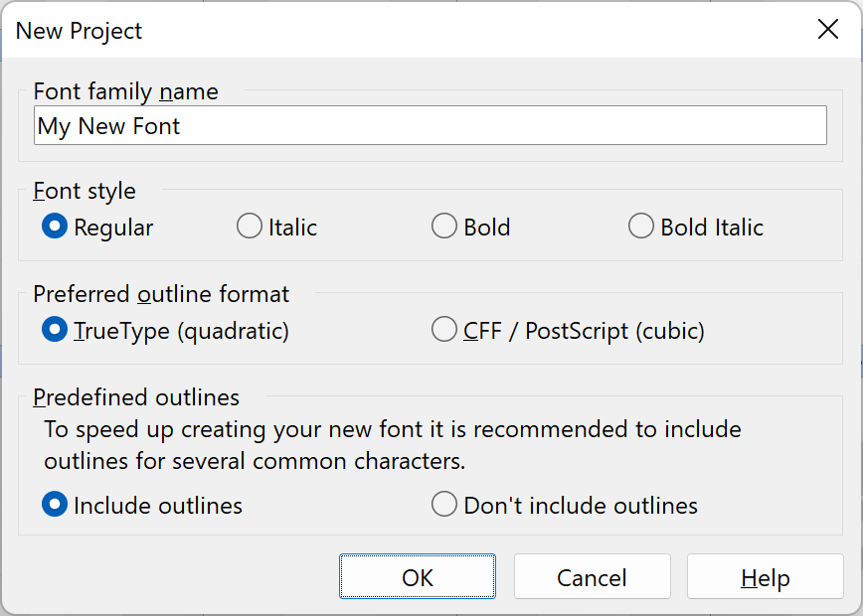Confirm the new project with OK

click(x=418, y=577)
